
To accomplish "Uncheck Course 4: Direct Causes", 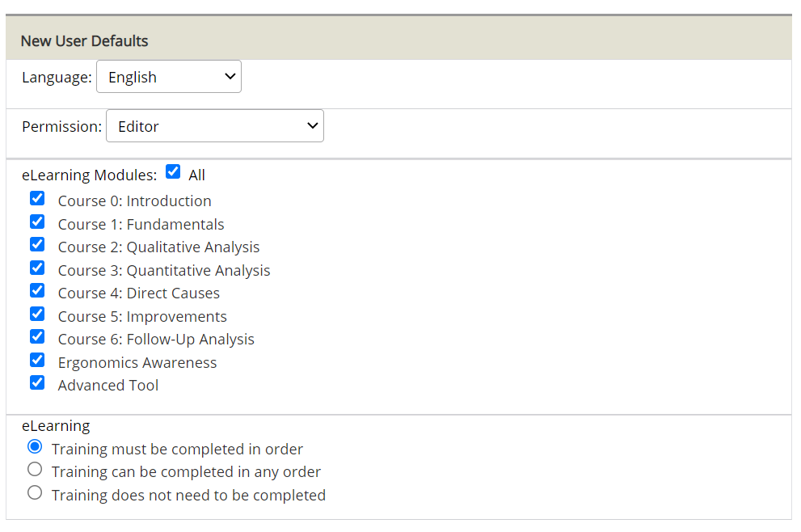I will 37,290.
